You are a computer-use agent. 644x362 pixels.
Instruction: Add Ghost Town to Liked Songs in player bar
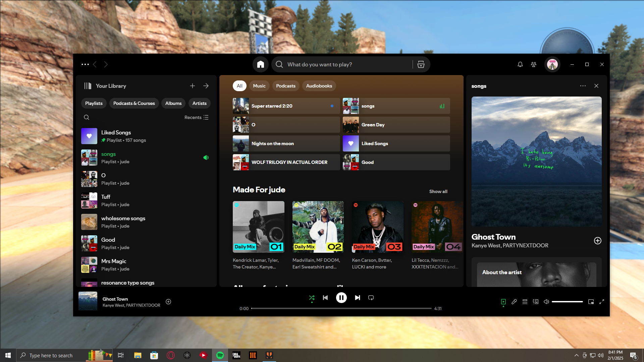pos(168,302)
